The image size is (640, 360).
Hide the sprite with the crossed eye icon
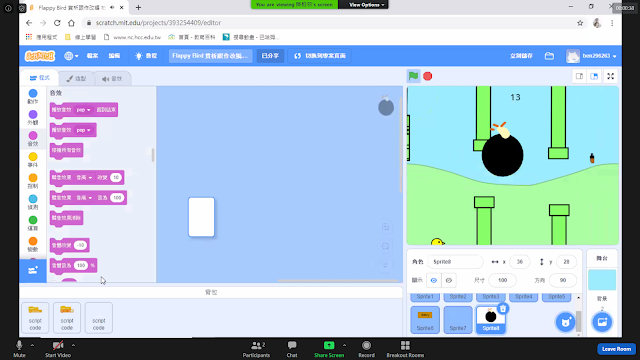tap(449, 280)
